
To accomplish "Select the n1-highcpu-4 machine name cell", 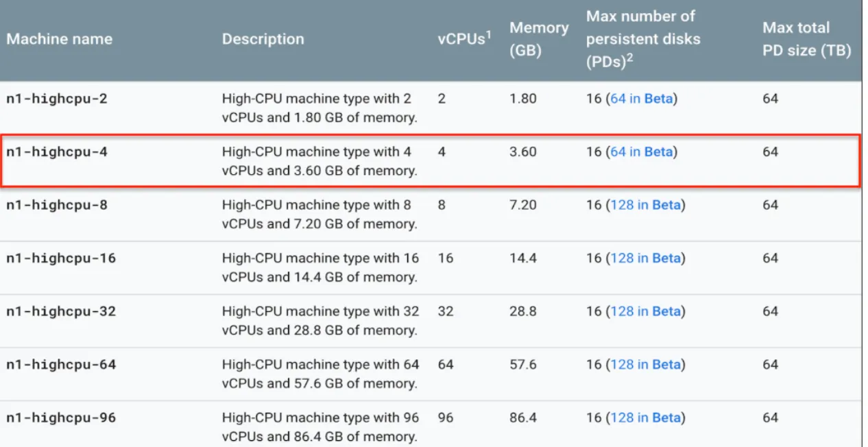I will pos(57,152).
